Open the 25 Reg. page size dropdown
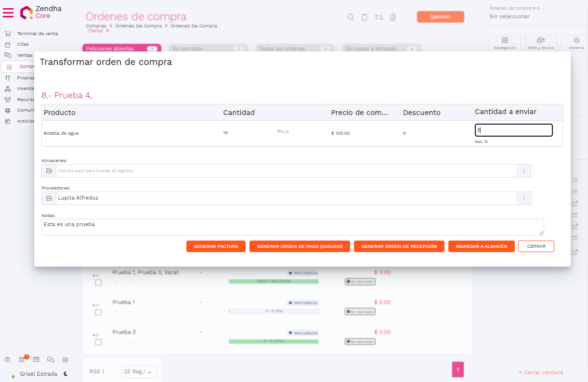 pyautogui.click(x=139, y=372)
